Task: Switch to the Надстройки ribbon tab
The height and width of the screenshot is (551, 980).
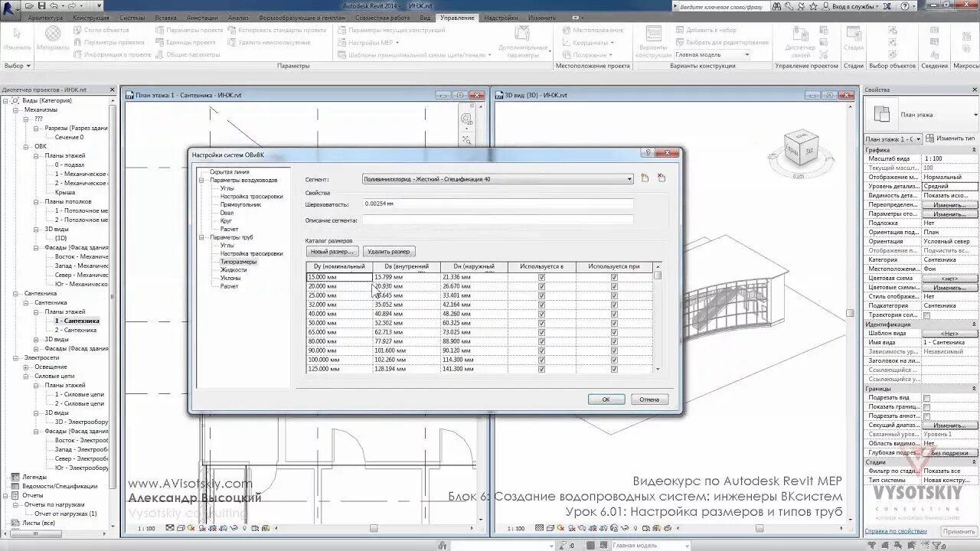Action: click(501, 17)
